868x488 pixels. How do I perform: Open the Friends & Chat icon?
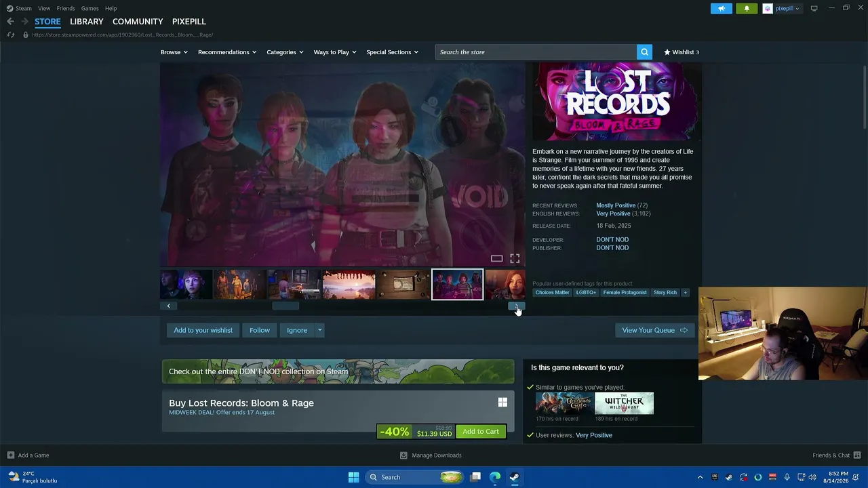[x=857, y=455]
